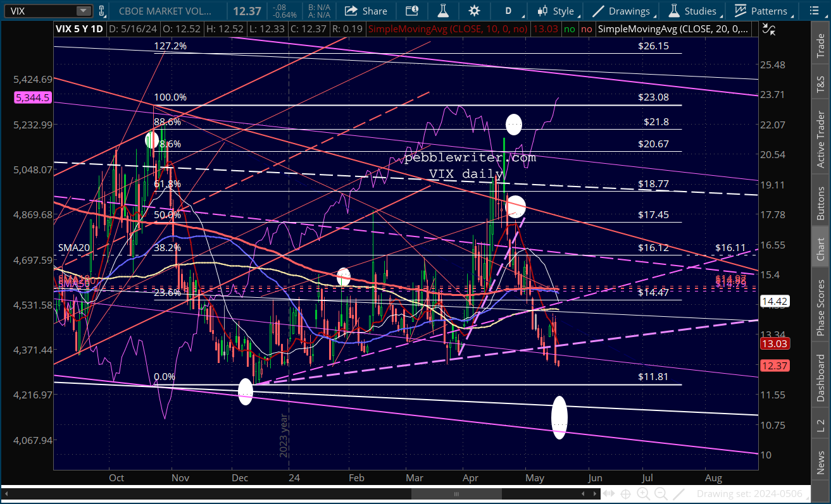
Task: Click the 13.03 red price bubble on the right axis
Action: (775, 344)
